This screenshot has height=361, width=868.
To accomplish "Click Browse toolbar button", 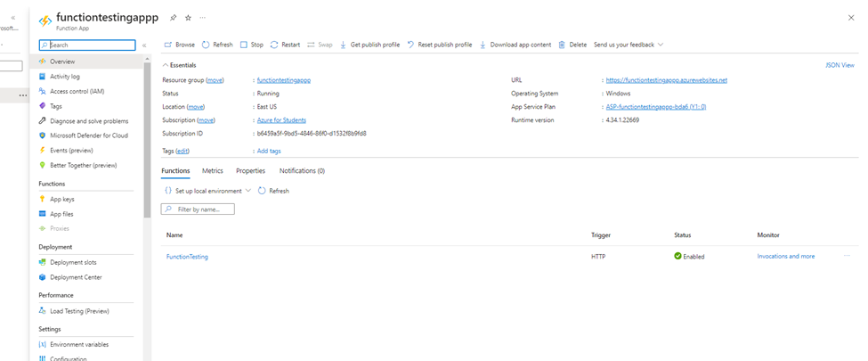I will [x=179, y=45].
